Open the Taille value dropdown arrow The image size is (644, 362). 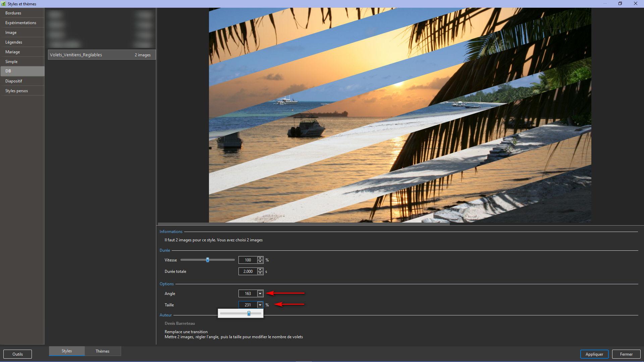pos(260,305)
